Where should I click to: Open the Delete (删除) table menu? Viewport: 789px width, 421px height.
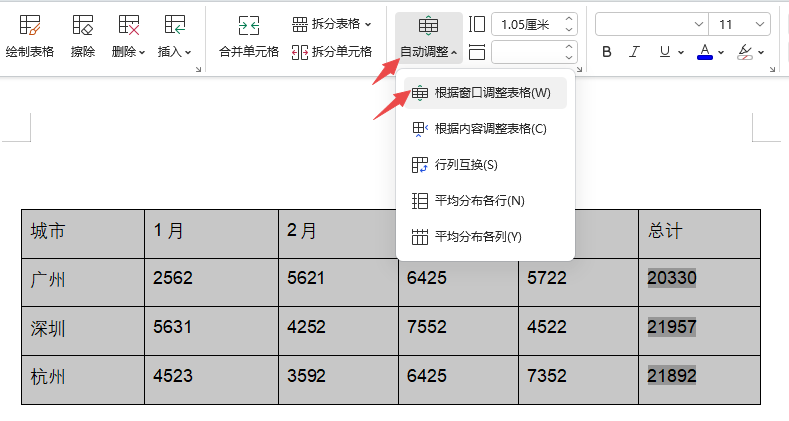click(128, 37)
